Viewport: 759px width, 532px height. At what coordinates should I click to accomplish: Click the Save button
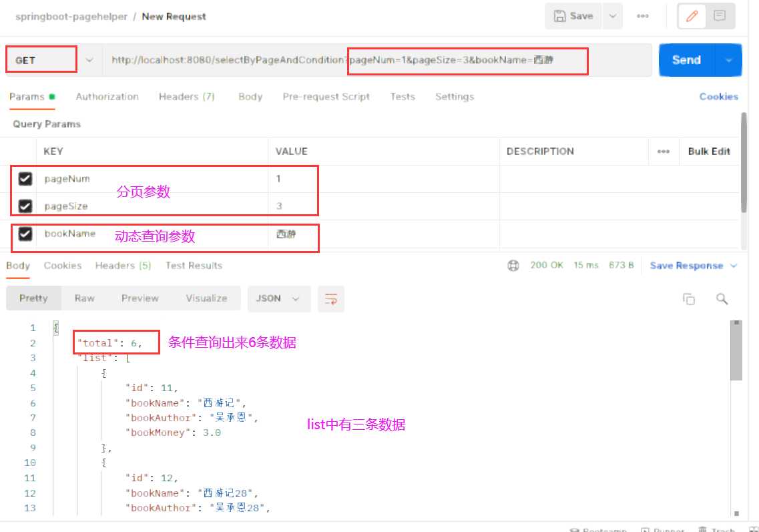point(573,16)
